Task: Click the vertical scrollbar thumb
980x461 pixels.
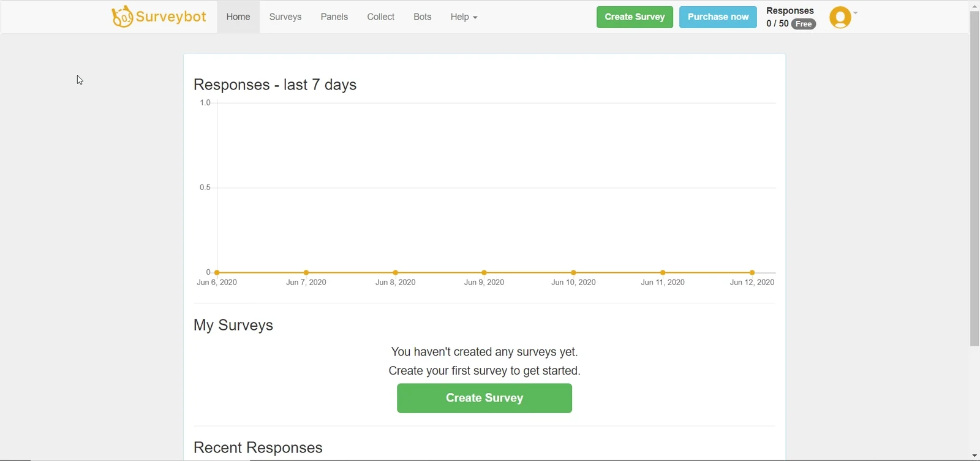Action: (974, 178)
